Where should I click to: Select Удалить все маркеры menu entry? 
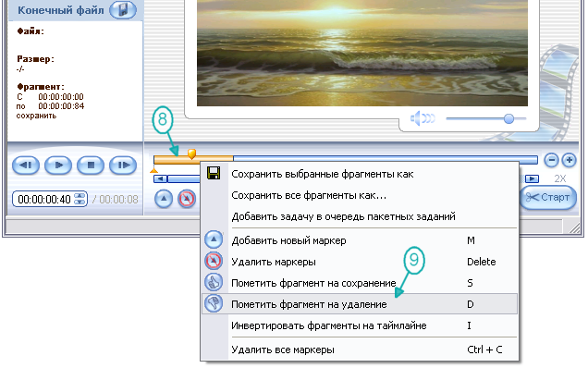pyautogui.click(x=283, y=350)
